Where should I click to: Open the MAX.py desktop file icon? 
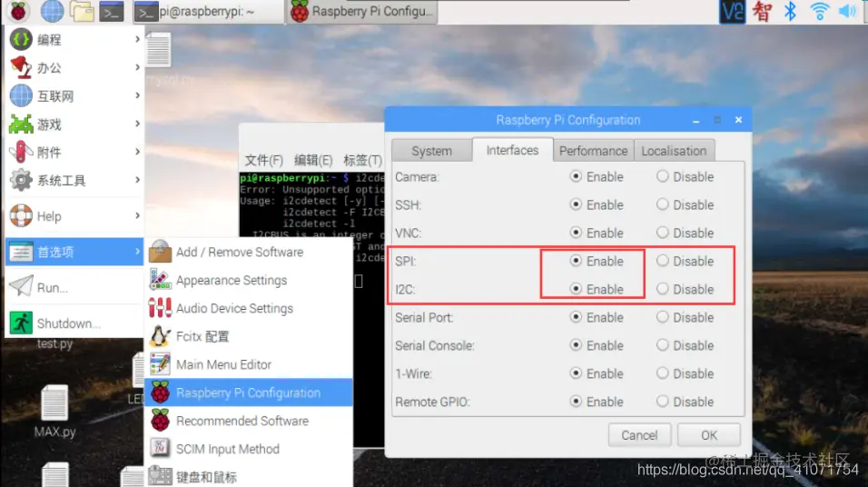coord(54,403)
